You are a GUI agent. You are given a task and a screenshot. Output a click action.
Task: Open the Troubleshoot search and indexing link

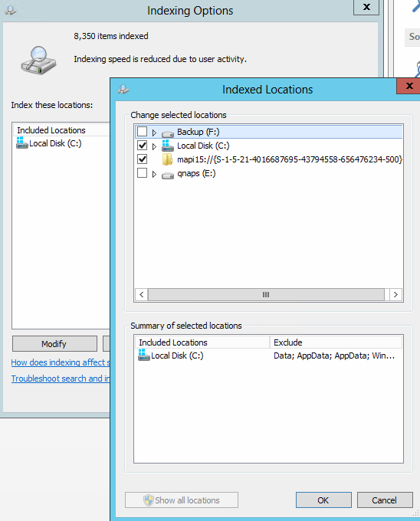tap(61, 378)
